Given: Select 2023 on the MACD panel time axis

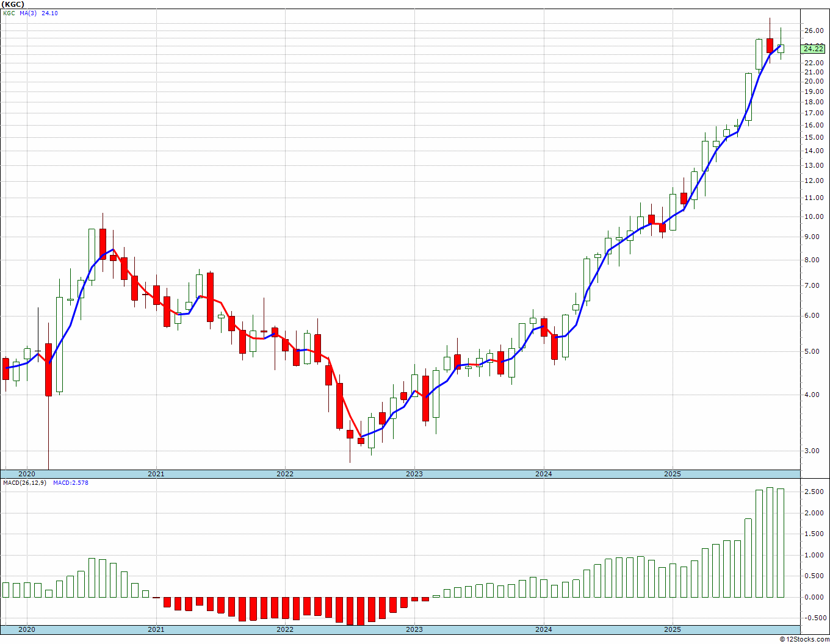Looking at the screenshot, I should 414,629.
